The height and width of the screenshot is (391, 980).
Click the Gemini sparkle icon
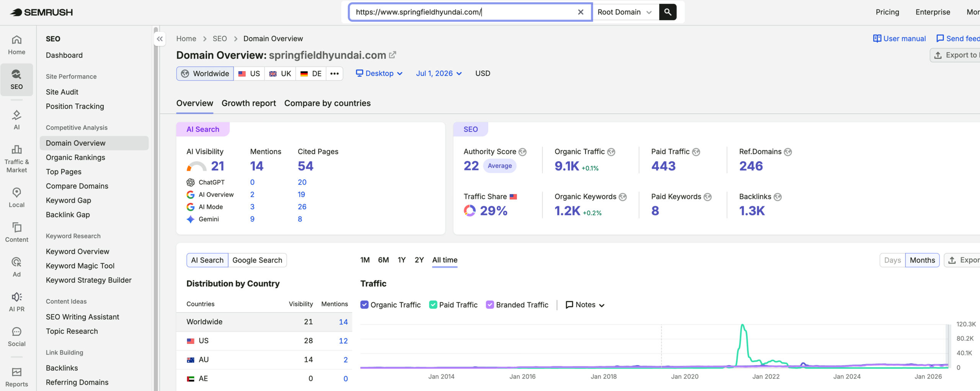point(190,219)
